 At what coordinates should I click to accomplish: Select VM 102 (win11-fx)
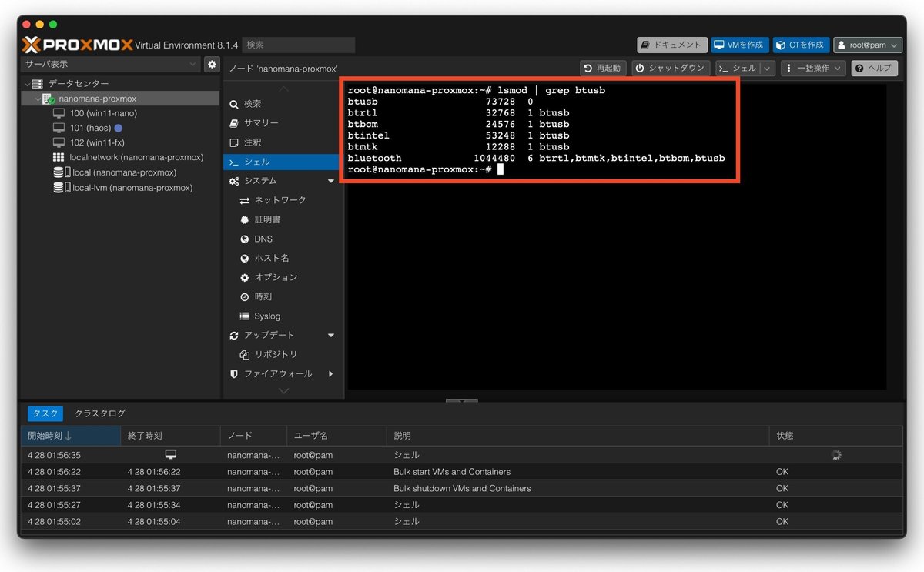point(97,142)
